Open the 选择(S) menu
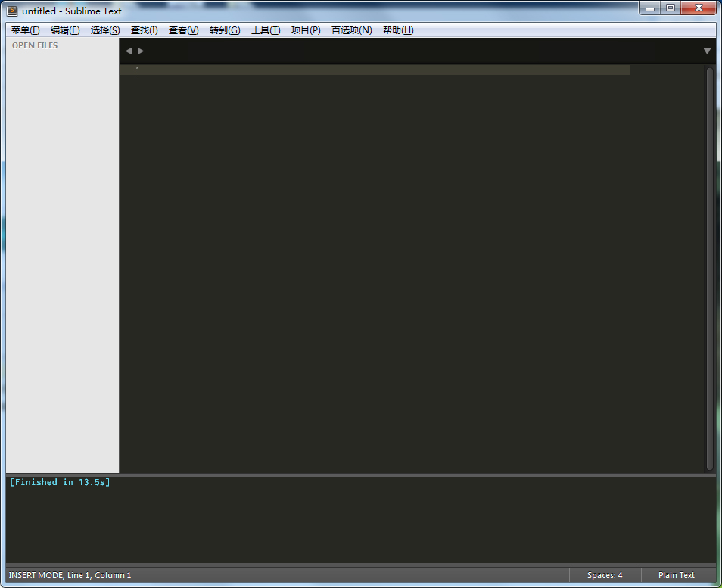This screenshot has width=722, height=588. [x=105, y=30]
